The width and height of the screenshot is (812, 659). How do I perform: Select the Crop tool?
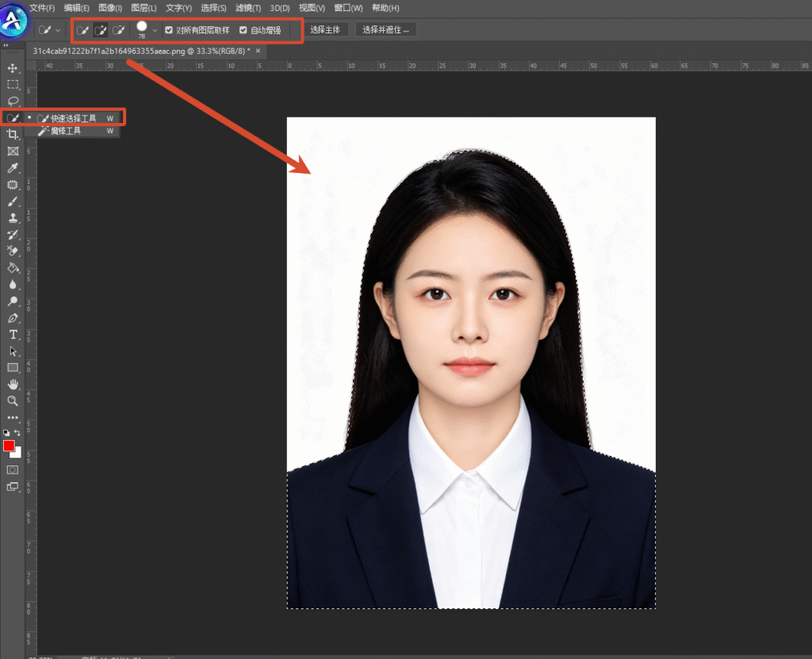pyautogui.click(x=13, y=134)
